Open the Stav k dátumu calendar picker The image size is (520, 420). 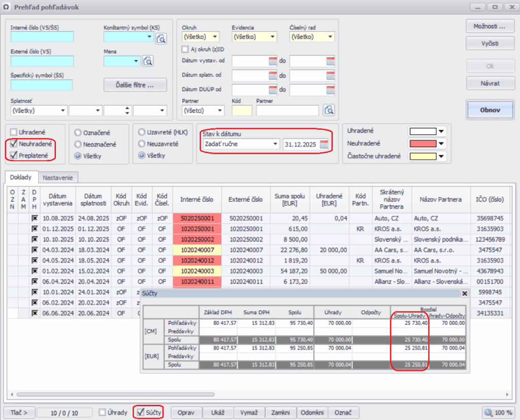324,144
